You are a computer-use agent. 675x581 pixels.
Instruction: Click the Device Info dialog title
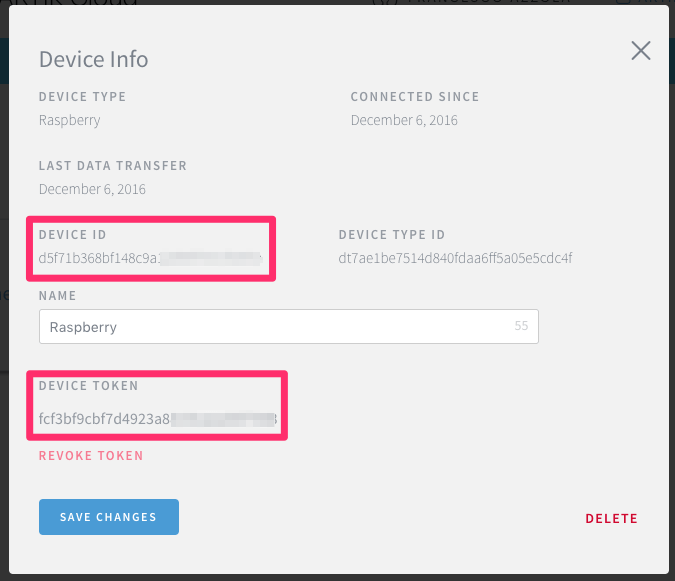tap(93, 59)
